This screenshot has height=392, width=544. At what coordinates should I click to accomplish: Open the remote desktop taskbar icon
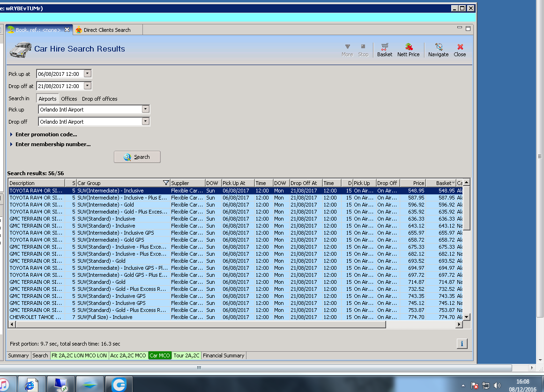(x=60, y=385)
